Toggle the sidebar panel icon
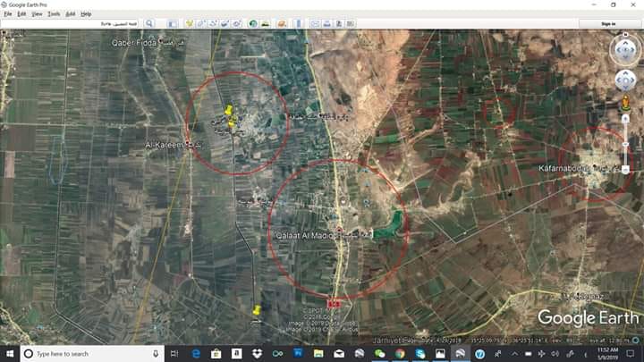Image resolution: width=644 pixels, height=362 pixels. click(173, 24)
